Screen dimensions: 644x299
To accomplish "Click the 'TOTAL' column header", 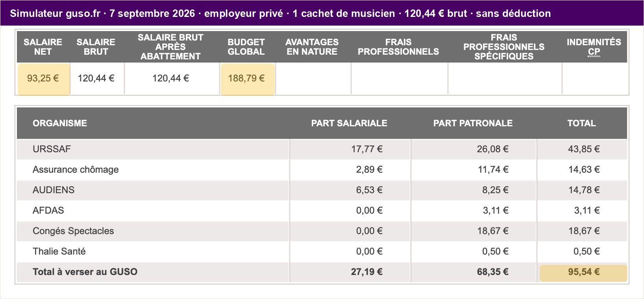I will click(x=581, y=123).
